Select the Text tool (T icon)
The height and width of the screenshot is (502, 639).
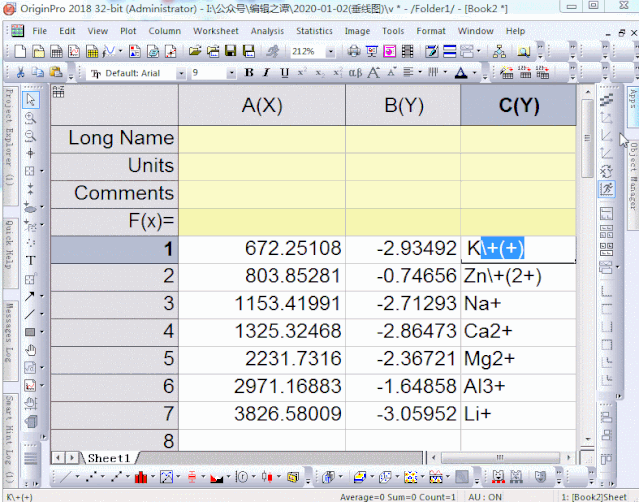(30, 260)
